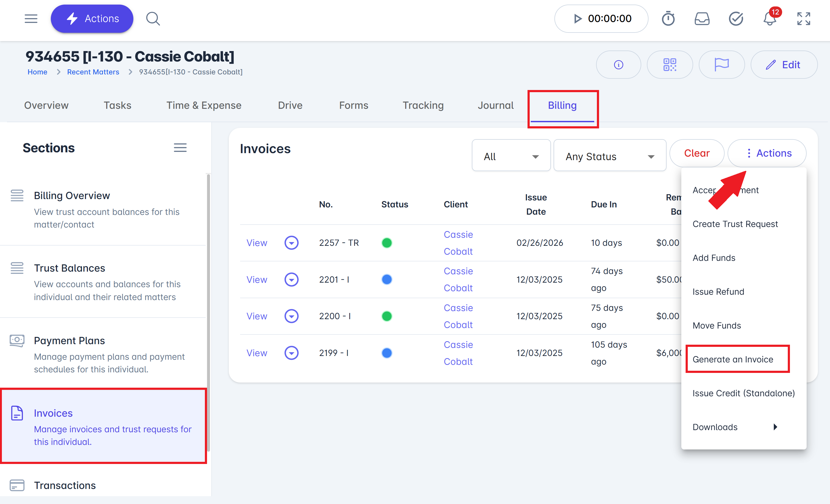Viewport: 830px width, 504px height.
Task: Flag this matter
Action: click(x=722, y=65)
